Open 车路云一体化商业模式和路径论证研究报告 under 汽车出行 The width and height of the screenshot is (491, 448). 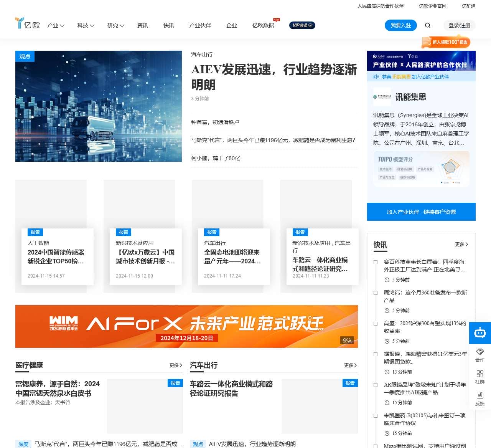coord(231,388)
